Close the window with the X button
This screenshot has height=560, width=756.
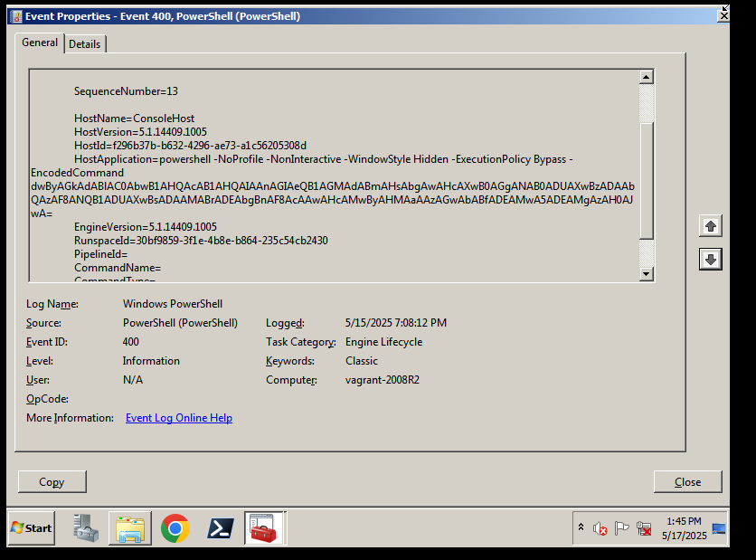723,16
